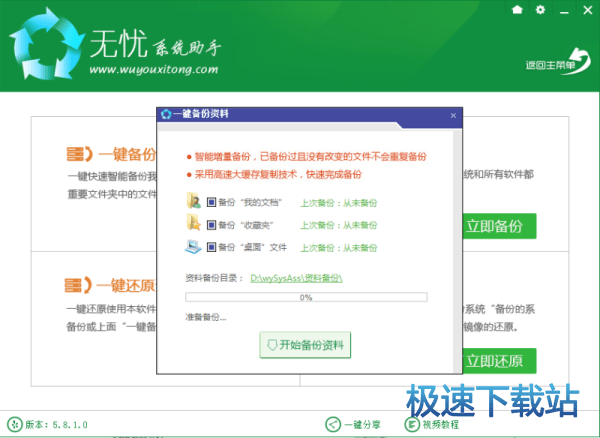Click the orange 一键还原 section icon

[78, 285]
